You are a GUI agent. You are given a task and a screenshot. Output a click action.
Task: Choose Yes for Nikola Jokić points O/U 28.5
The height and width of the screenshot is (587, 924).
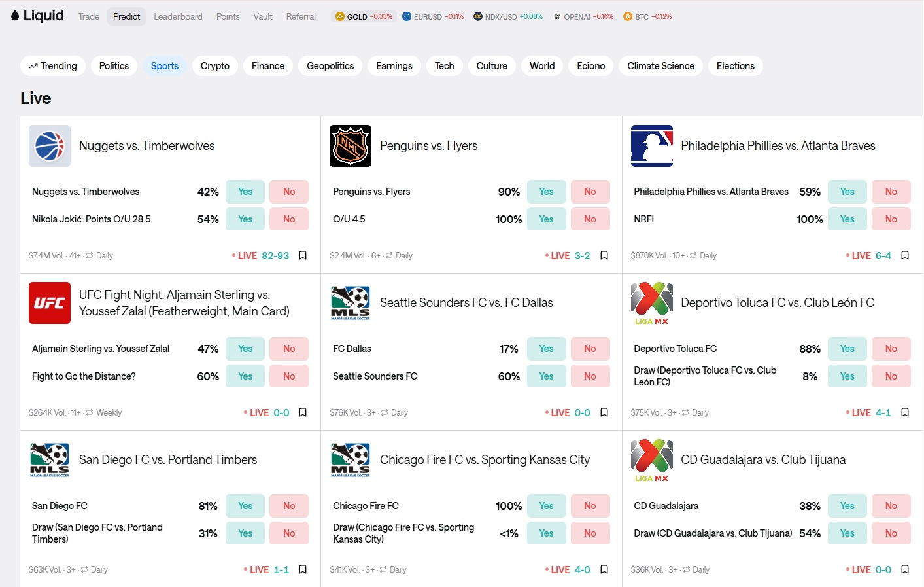tap(245, 219)
